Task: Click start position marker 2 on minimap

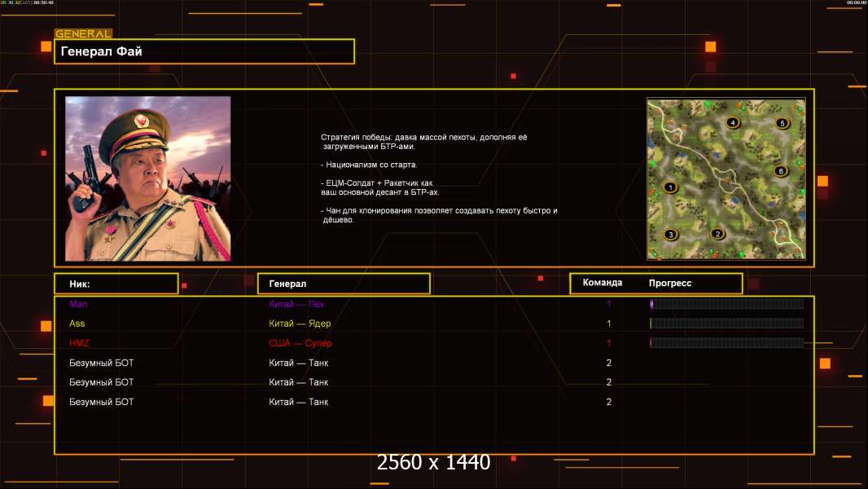Action: pos(717,234)
